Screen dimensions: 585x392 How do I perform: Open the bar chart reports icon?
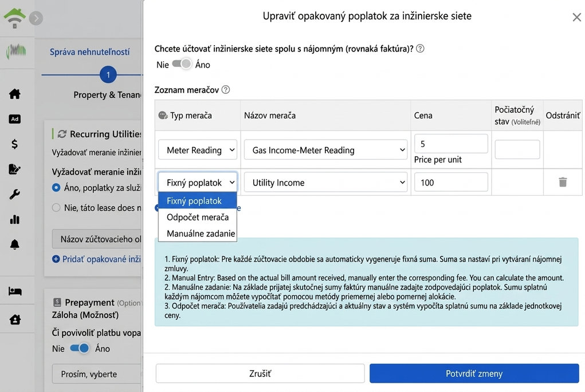[x=14, y=219]
